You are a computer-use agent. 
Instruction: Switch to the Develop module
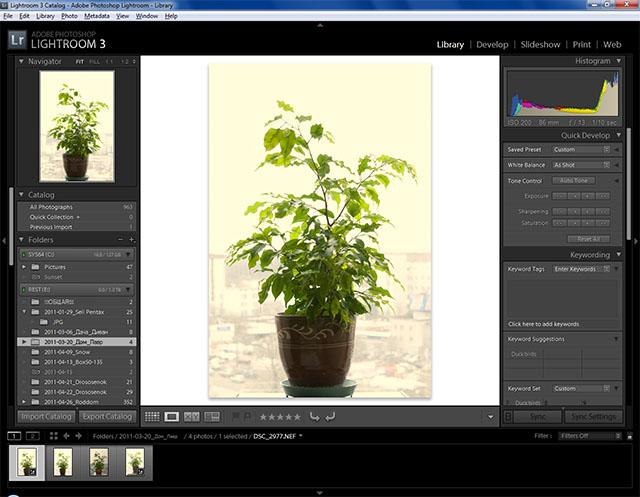click(492, 44)
